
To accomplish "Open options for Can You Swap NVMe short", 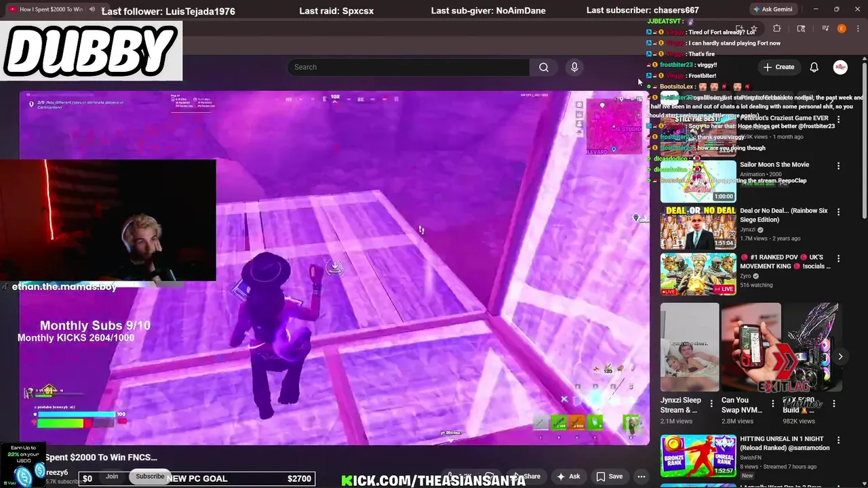I will tap(772, 404).
